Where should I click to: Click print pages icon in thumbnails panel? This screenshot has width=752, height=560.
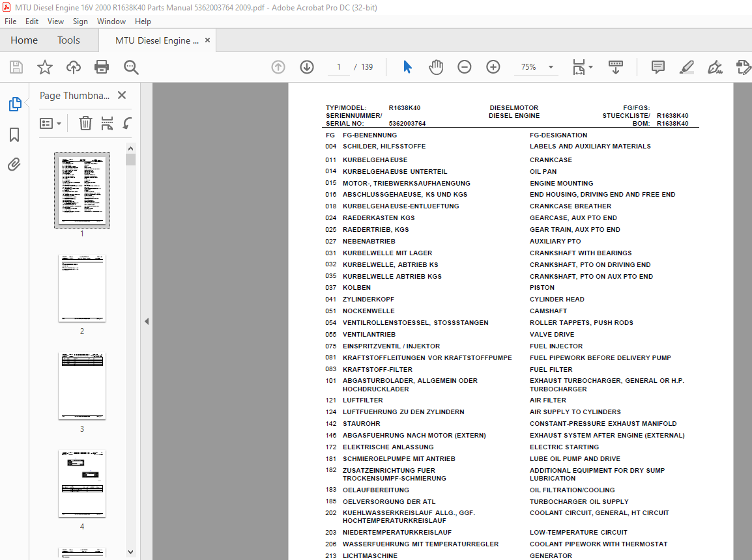pos(107,124)
